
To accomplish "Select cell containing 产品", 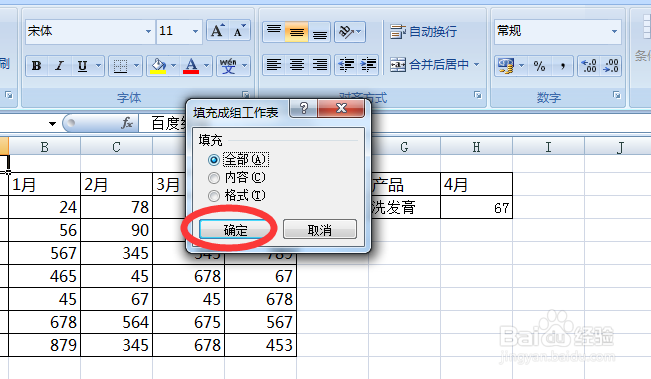I will click(x=404, y=184).
